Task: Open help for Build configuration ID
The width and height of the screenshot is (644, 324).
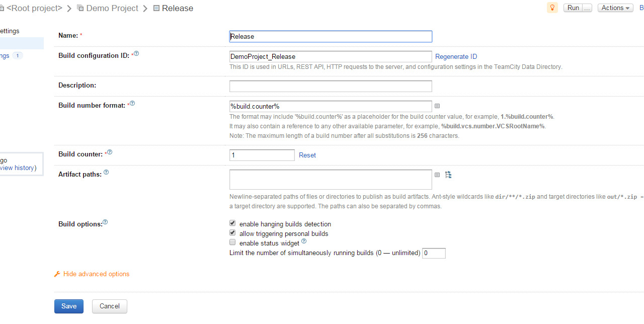Action: point(136,54)
